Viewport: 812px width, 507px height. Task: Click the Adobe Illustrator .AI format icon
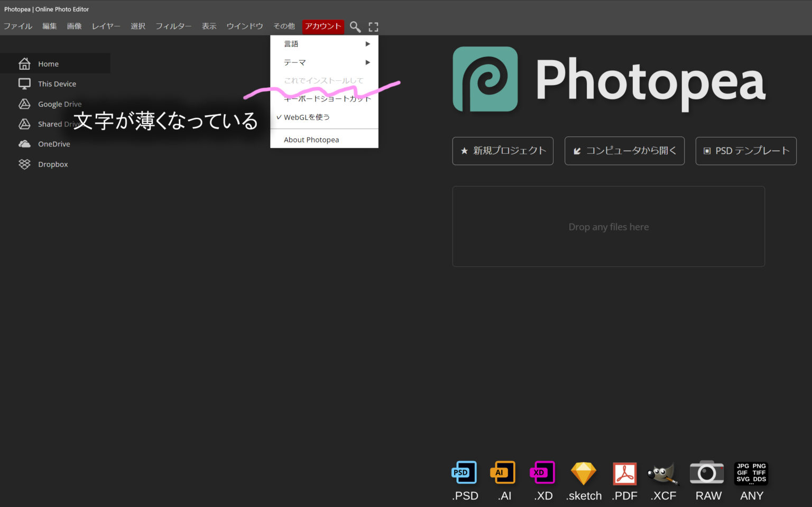503,472
